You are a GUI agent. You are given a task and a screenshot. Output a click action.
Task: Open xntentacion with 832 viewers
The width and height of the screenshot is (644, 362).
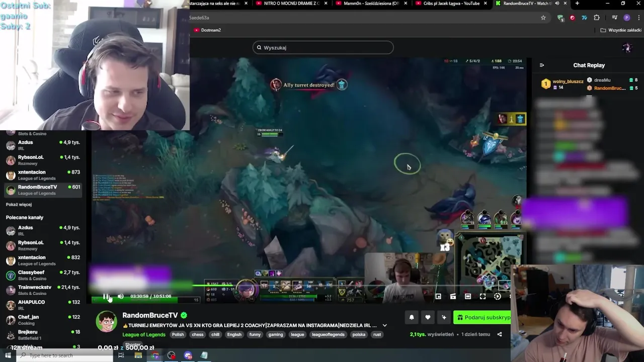point(42,260)
